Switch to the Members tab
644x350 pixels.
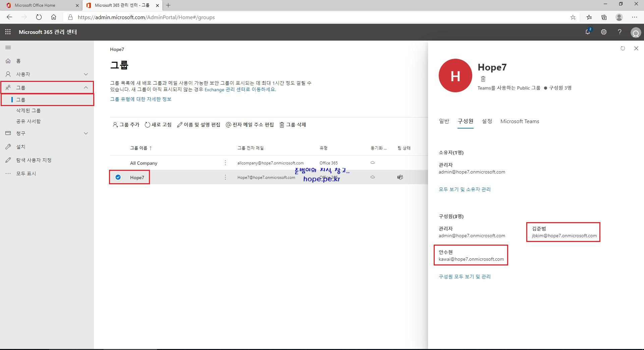[466, 121]
